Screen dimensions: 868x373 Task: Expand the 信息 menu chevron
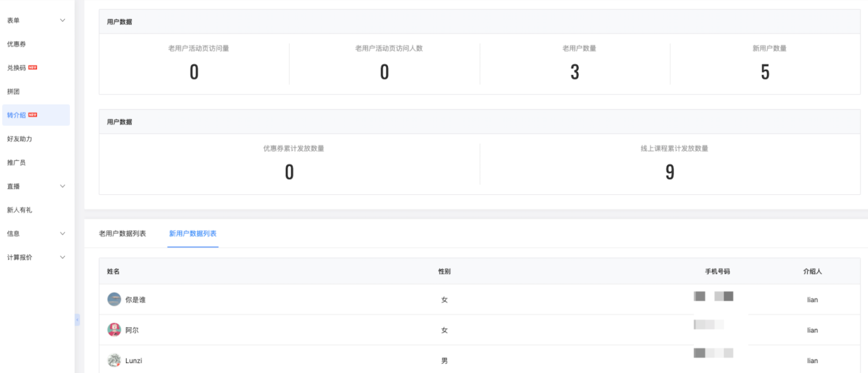click(62, 233)
